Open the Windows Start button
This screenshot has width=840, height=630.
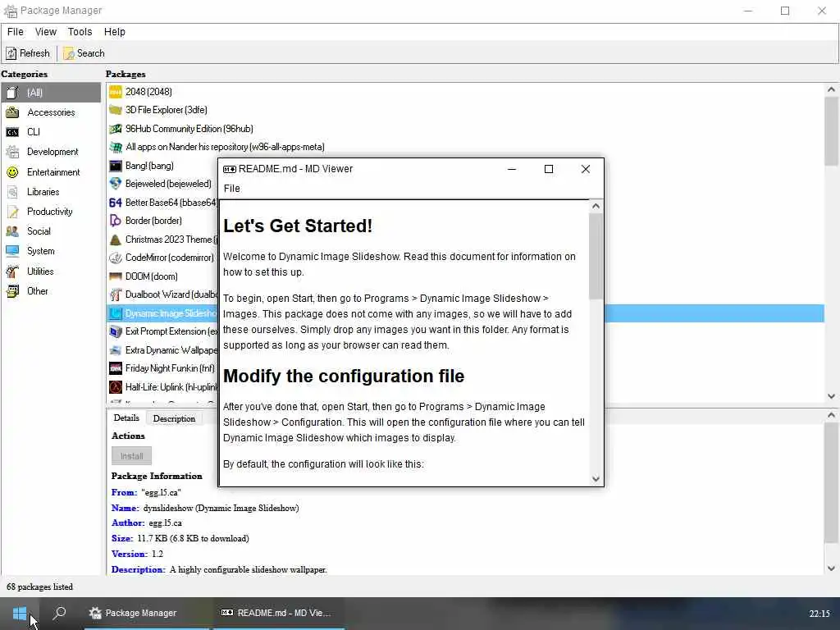coord(20,614)
